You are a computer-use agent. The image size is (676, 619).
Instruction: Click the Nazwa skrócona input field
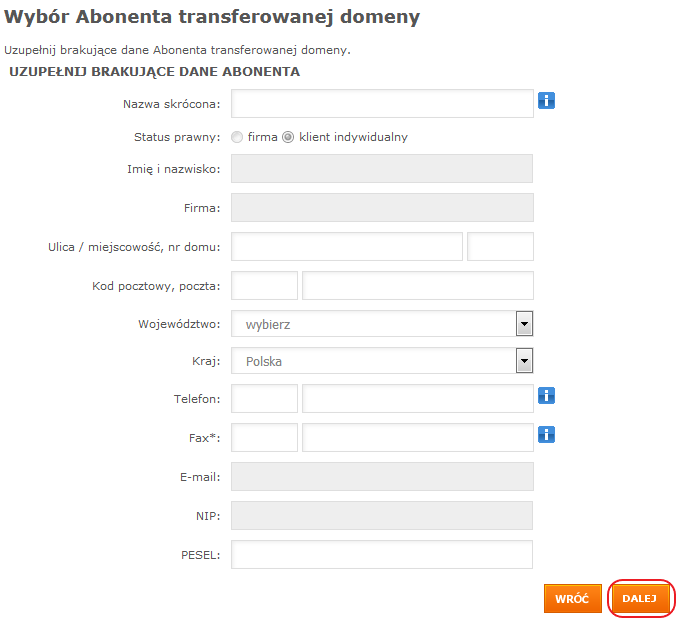point(382,103)
